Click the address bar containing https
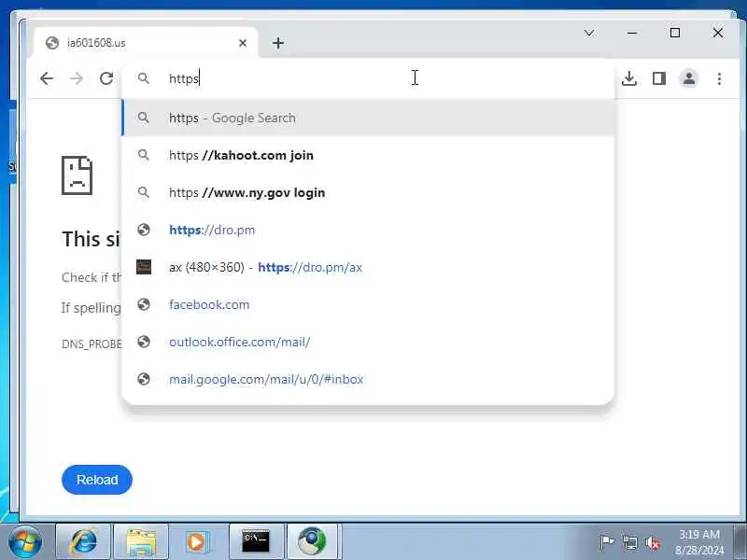Image resolution: width=747 pixels, height=560 pixels. [x=368, y=78]
